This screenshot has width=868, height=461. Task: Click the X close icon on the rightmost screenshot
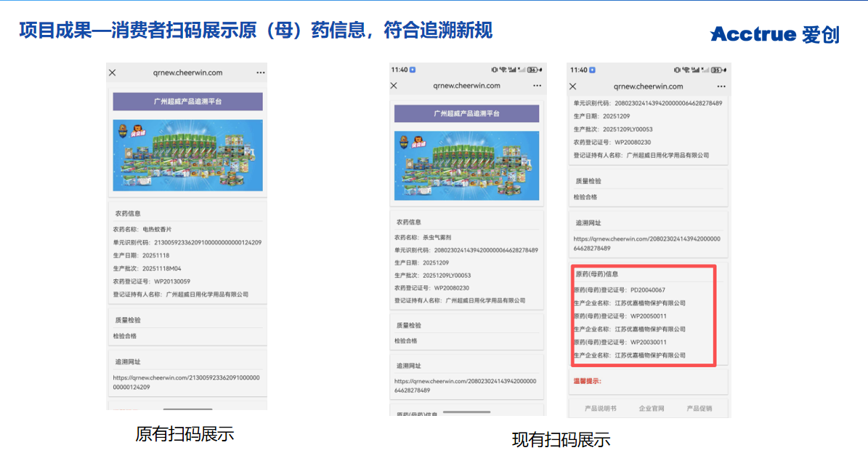coord(574,85)
